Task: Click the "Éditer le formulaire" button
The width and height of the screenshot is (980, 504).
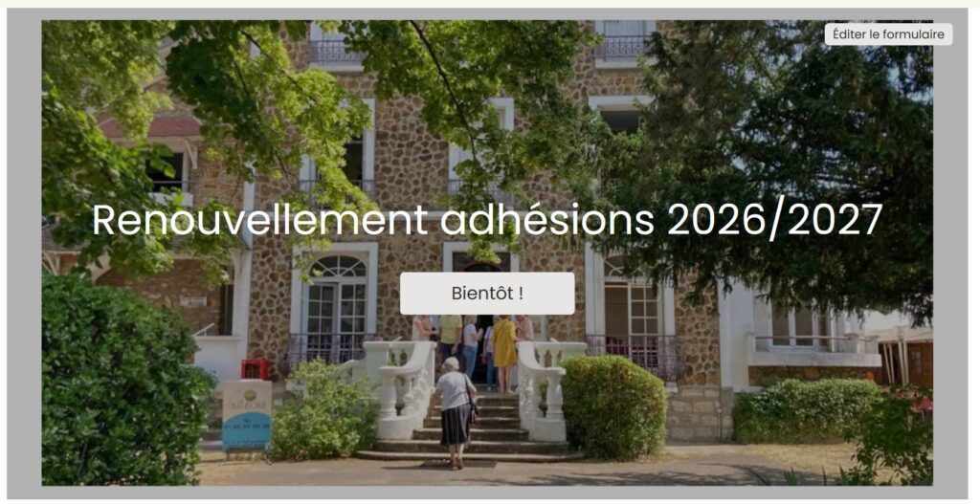Action: (x=888, y=34)
